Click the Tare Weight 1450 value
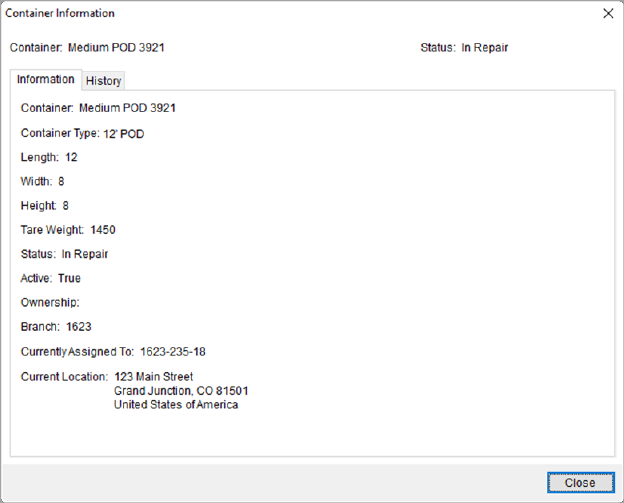 (x=102, y=230)
